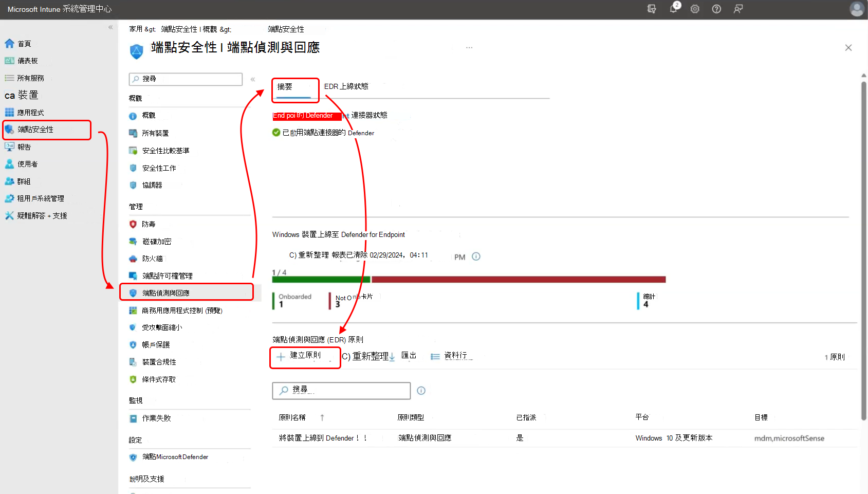Click info icon beside policy search
868x494 pixels.
[421, 391]
